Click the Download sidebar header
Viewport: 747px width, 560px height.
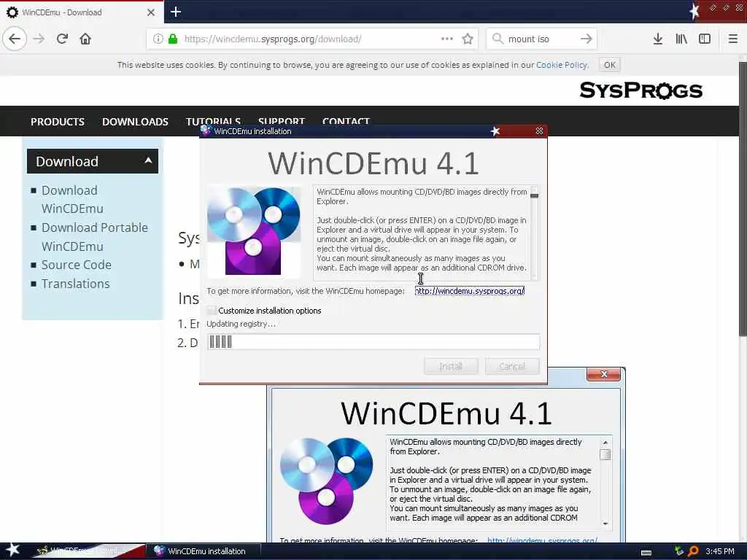point(93,161)
